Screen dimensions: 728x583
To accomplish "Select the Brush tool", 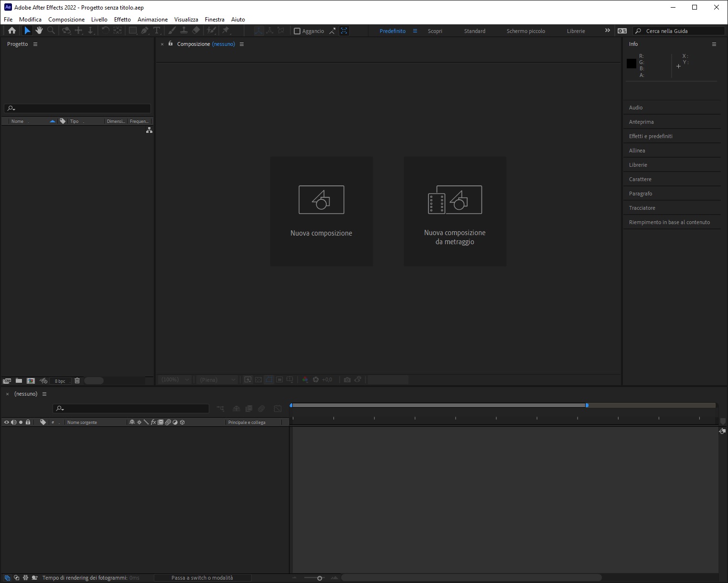I will pos(172,31).
